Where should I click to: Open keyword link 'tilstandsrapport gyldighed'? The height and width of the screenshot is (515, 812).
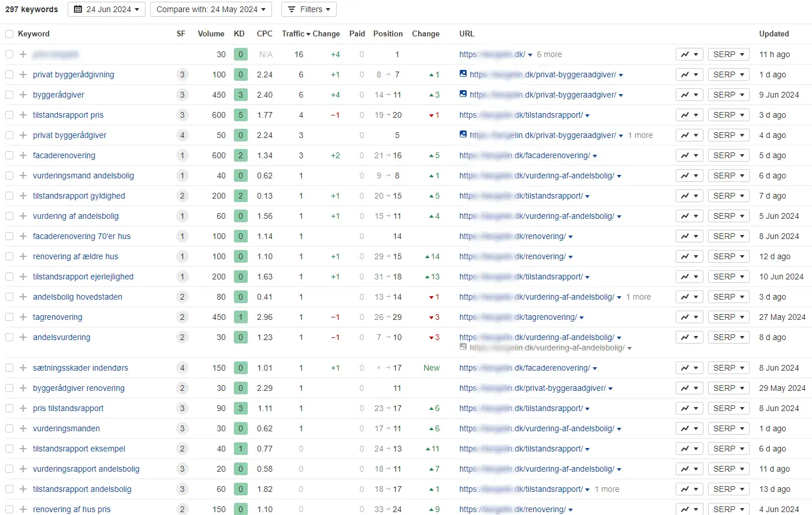tap(79, 196)
